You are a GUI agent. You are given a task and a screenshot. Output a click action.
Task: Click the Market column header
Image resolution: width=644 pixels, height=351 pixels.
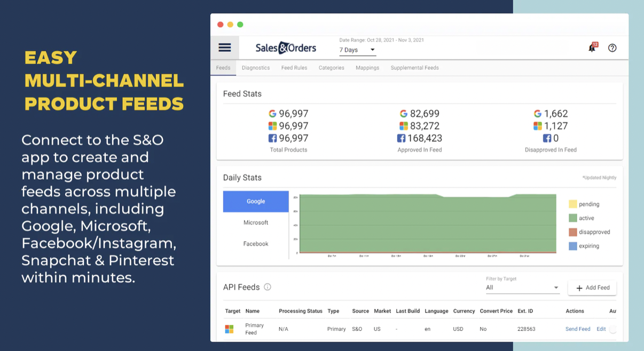tap(382, 311)
